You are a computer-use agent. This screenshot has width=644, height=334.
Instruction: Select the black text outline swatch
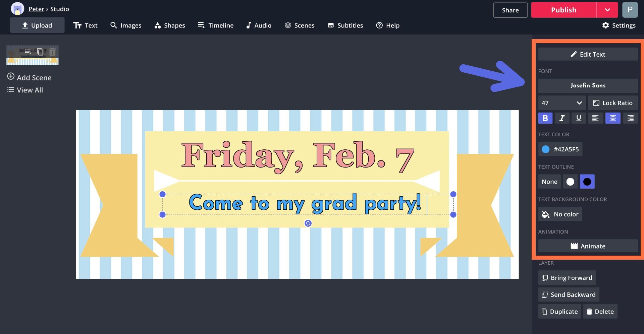tap(587, 182)
